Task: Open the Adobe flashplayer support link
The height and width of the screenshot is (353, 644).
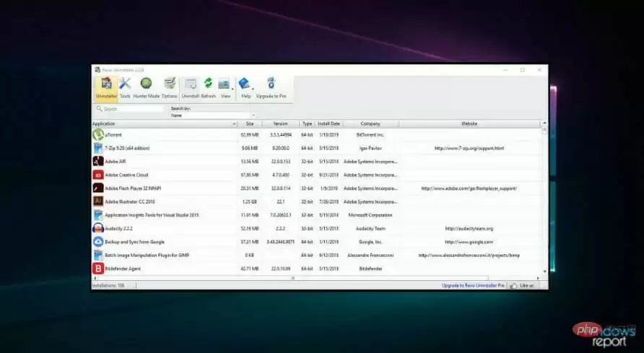Action: coord(469,188)
